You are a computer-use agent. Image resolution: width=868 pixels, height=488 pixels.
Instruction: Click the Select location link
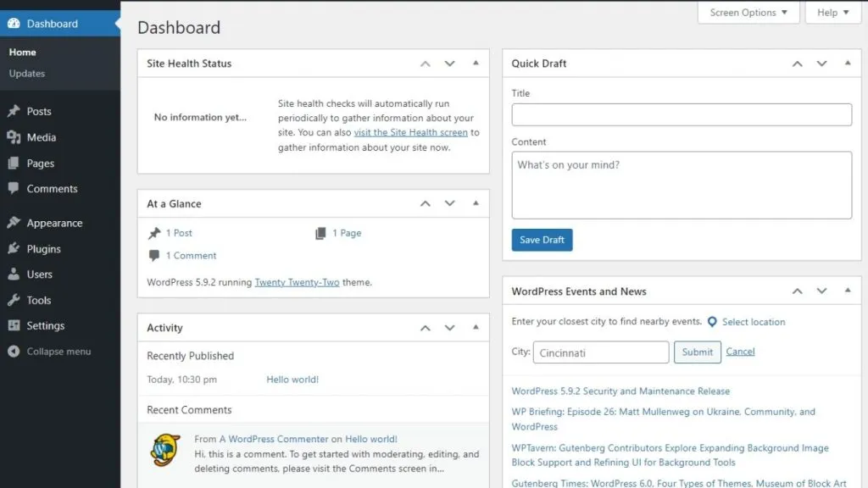pos(754,322)
